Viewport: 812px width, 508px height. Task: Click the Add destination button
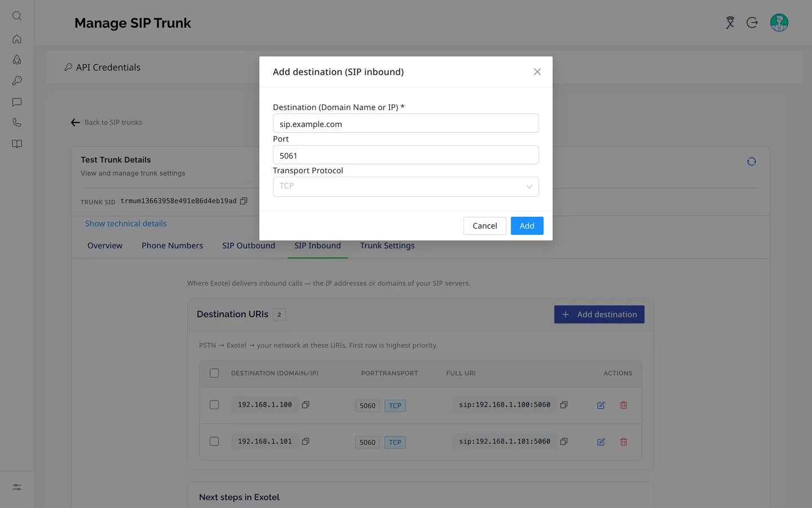(x=599, y=314)
